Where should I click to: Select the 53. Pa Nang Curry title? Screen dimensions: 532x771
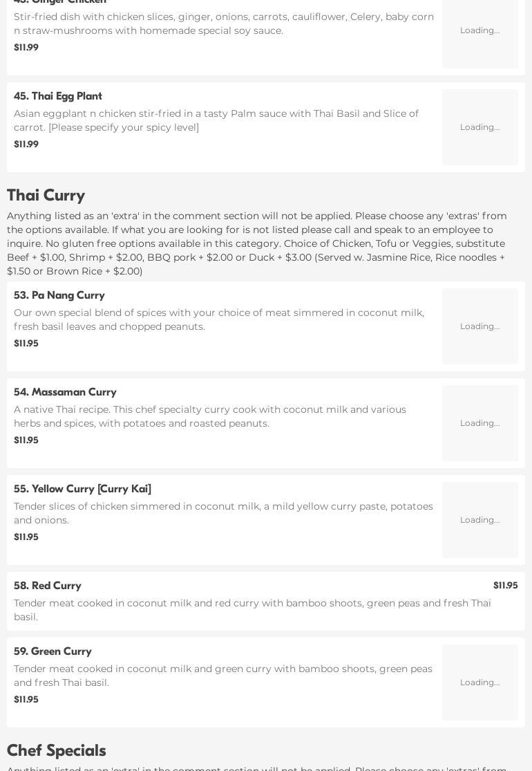coord(59,295)
